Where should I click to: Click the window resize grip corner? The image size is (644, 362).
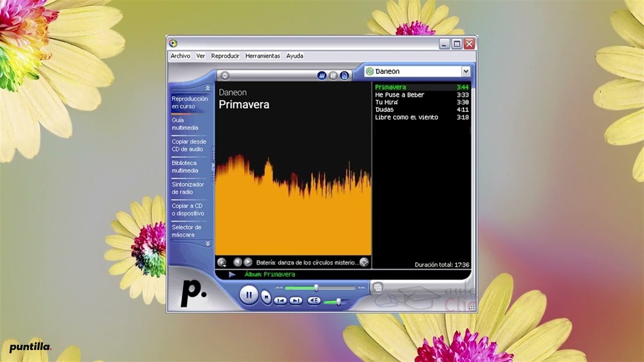point(472,307)
